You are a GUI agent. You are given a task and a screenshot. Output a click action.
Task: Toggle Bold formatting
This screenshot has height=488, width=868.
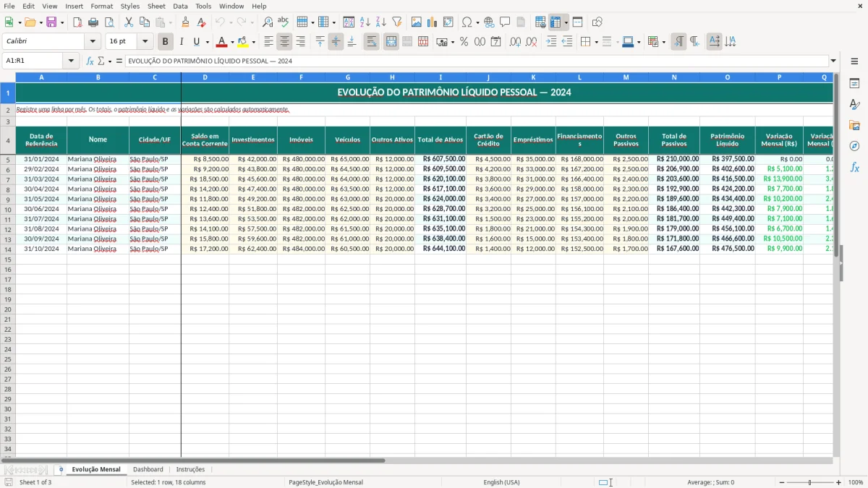coord(166,42)
